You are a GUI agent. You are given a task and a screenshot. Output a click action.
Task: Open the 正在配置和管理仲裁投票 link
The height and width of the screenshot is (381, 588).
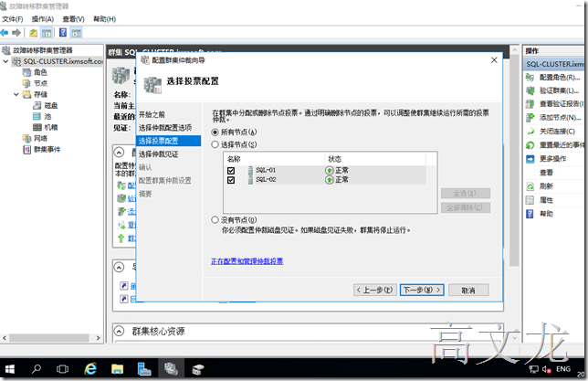247,261
